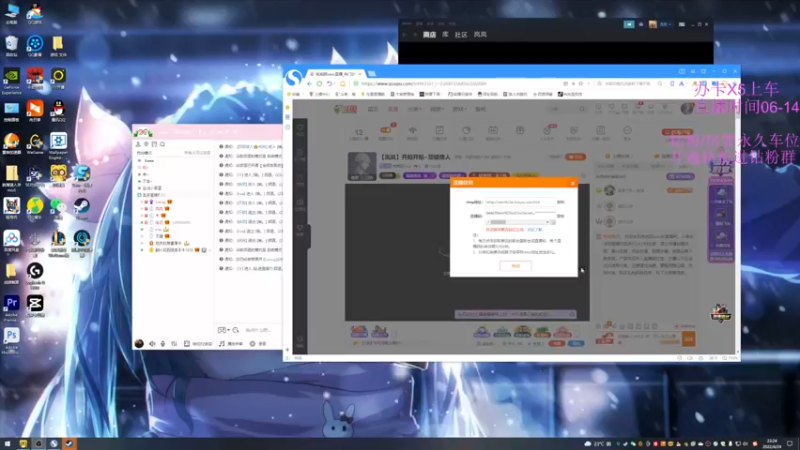Open the category dropdown in the Douyu navigation

[x=414, y=109]
